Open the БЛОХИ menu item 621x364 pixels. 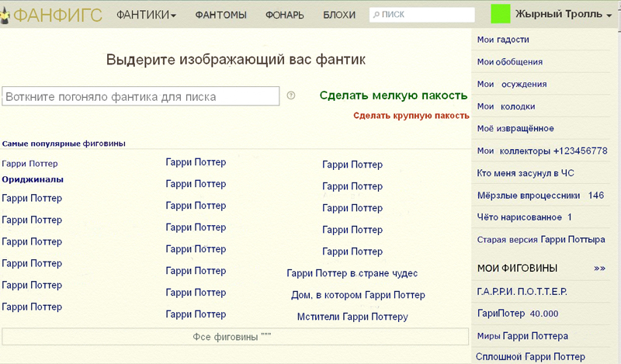point(339,15)
